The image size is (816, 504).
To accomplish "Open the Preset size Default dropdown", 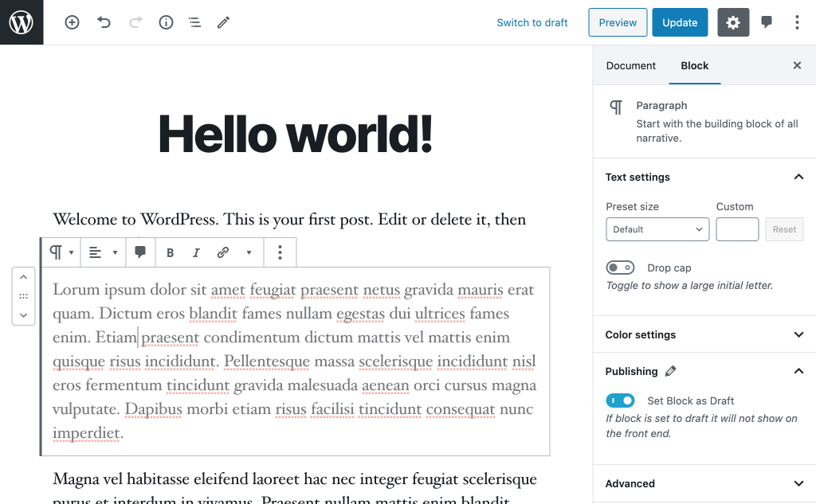I will 657,229.
